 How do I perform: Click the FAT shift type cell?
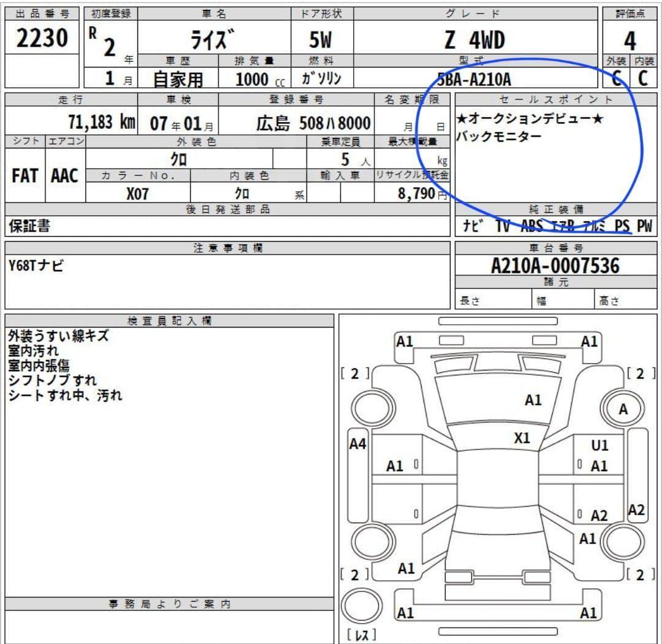tap(25, 176)
